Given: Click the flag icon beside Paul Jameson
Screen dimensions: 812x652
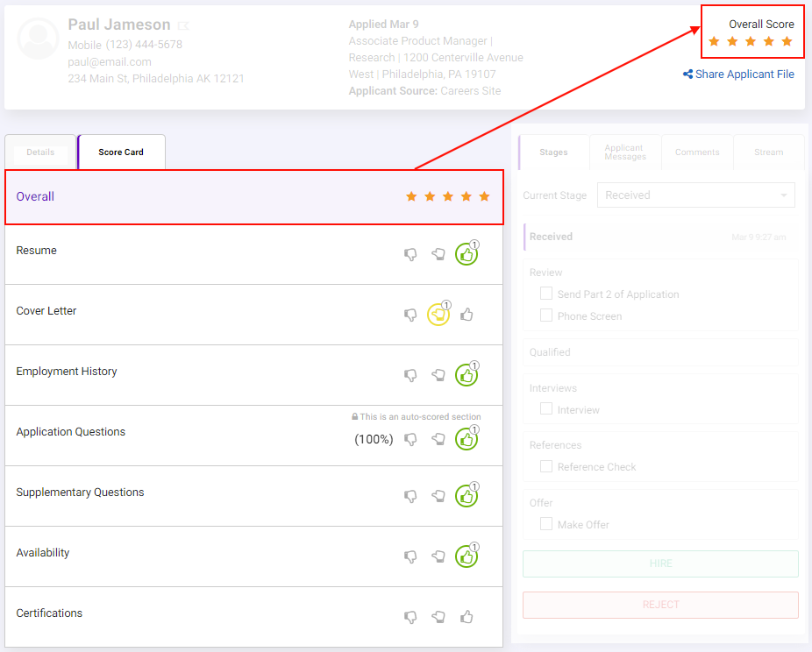Looking at the screenshot, I should pos(183,25).
